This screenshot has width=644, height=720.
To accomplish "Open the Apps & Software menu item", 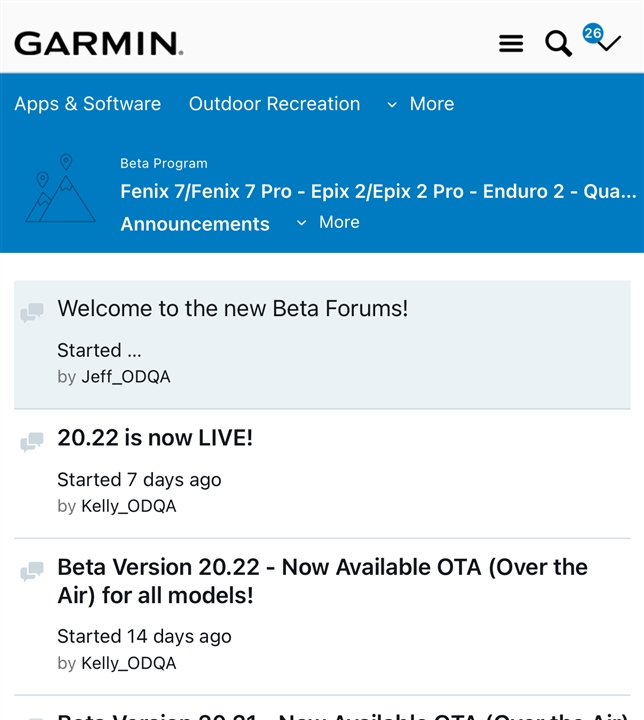I will tap(87, 104).
